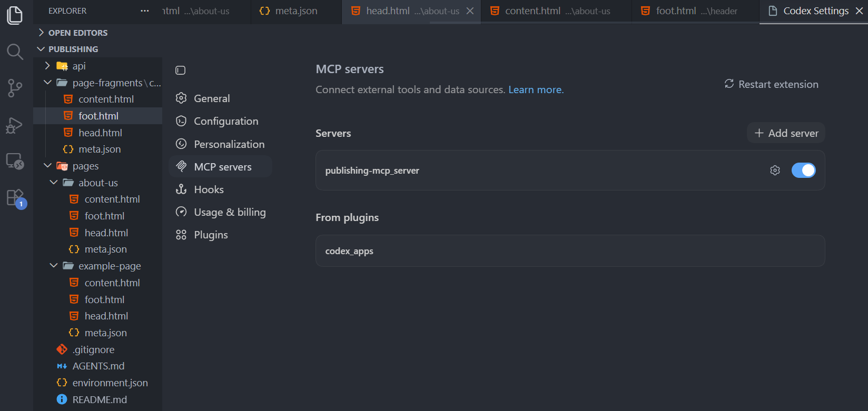The image size is (868, 411).
Task: Open the Hooks settings section
Action: pos(220,189)
